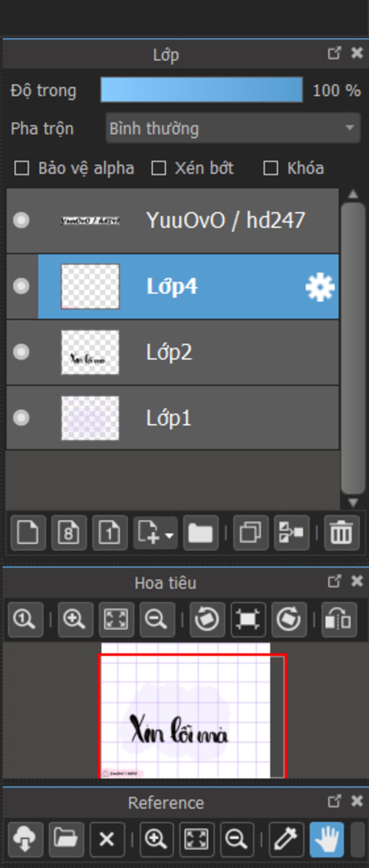Rotate the navigator view left
This screenshot has width=369, height=868.
(207, 619)
